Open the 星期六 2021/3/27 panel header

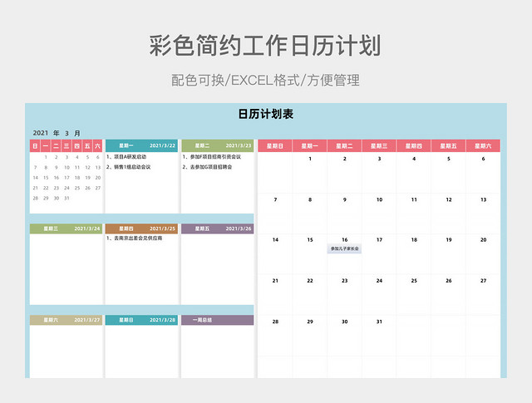(66, 320)
